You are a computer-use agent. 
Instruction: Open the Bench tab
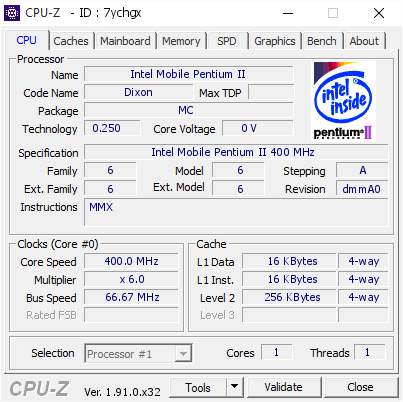(322, 41)
